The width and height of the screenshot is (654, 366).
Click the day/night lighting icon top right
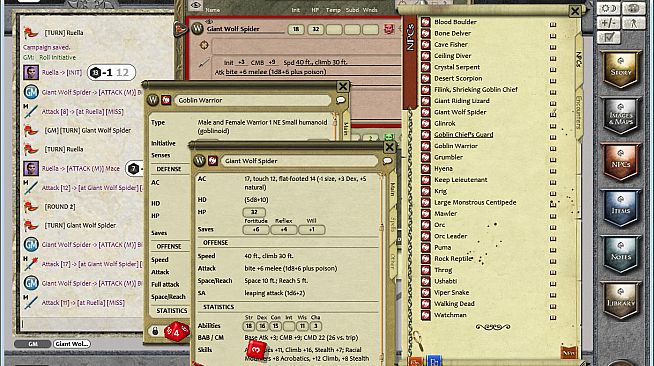[x=609, y=8]
